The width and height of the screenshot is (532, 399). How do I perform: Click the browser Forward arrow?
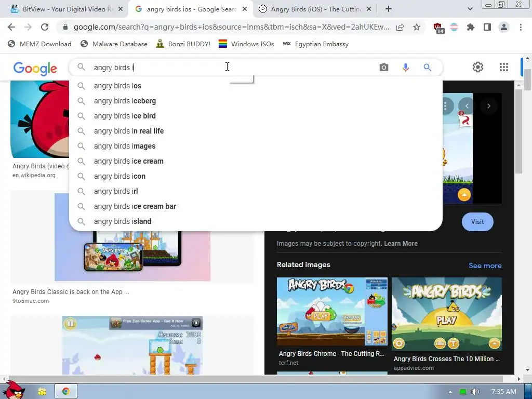[28, 27]
